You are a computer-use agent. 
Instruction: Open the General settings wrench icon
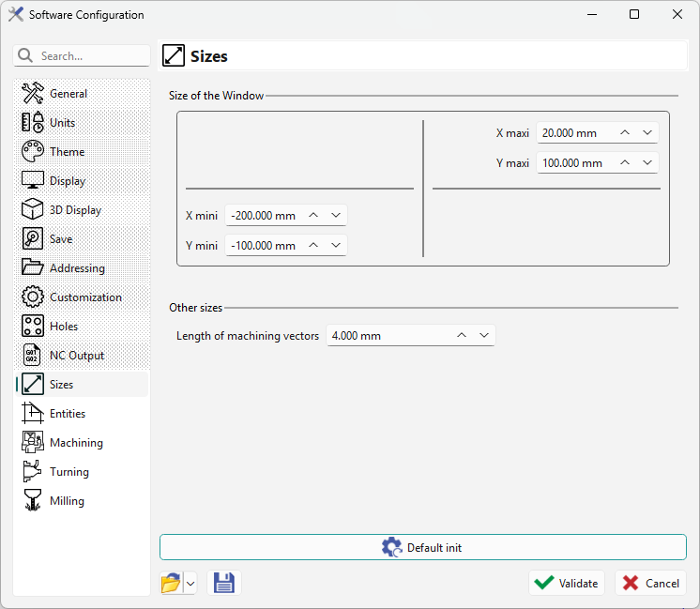click(33, 94)
